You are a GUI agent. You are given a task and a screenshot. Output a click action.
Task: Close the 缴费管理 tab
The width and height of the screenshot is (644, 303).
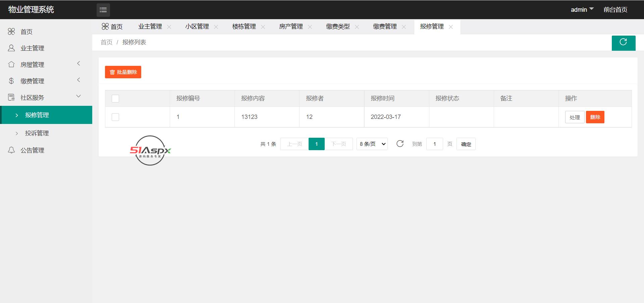(404, 27)
